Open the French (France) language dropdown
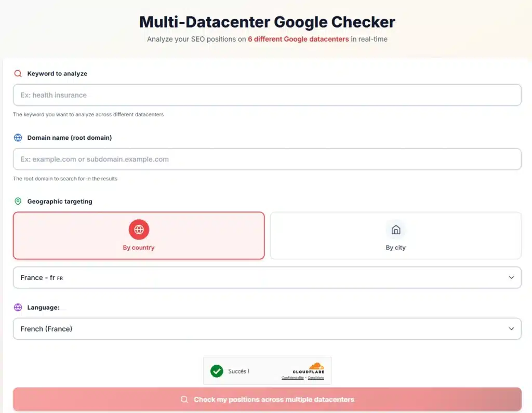The width and height of the screenshot is (532, 413). (x=260, y=329)
